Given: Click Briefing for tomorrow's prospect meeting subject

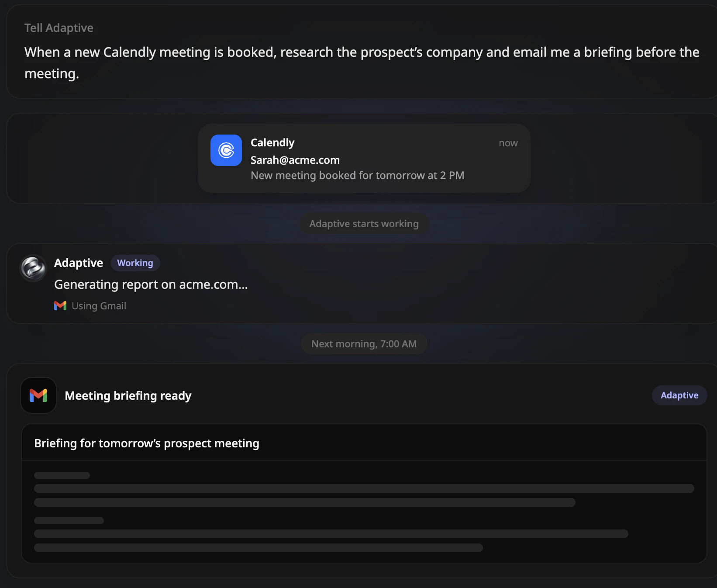Looking at the screenshot, I should pos(147,443).
